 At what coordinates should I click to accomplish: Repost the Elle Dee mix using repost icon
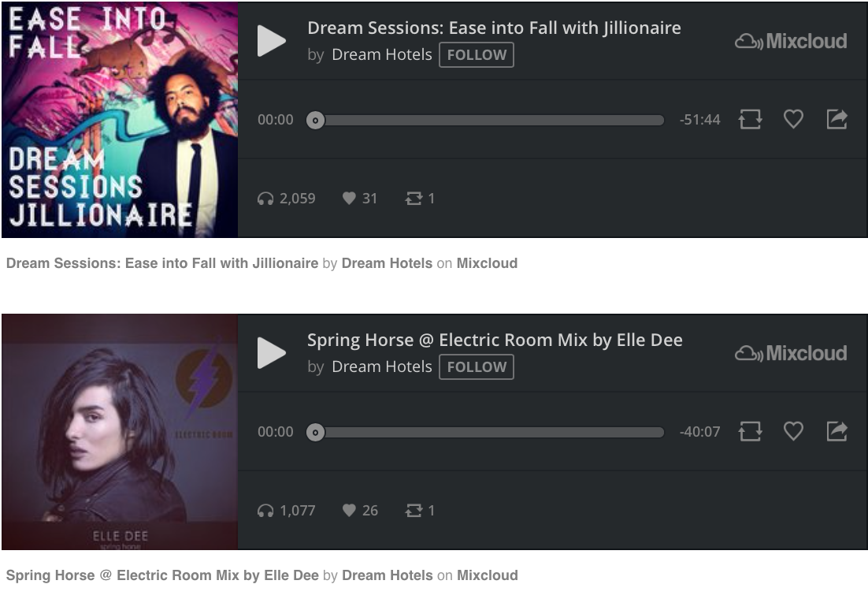[750, 431]
